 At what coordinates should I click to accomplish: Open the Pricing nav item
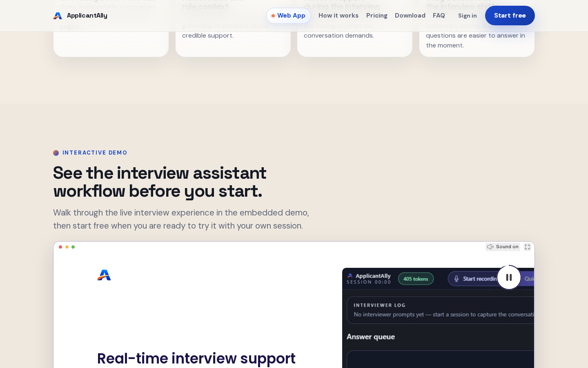tap(377, 16)
